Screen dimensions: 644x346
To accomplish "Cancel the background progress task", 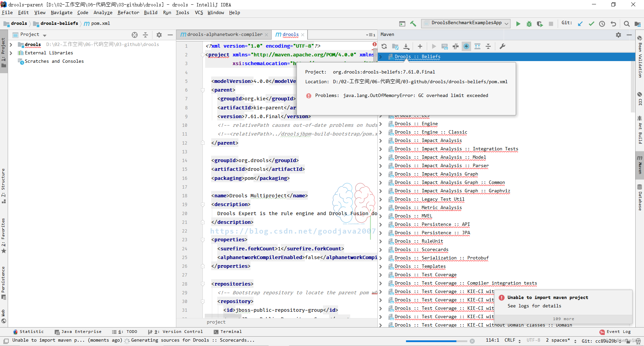I will (x=472, y=341).
